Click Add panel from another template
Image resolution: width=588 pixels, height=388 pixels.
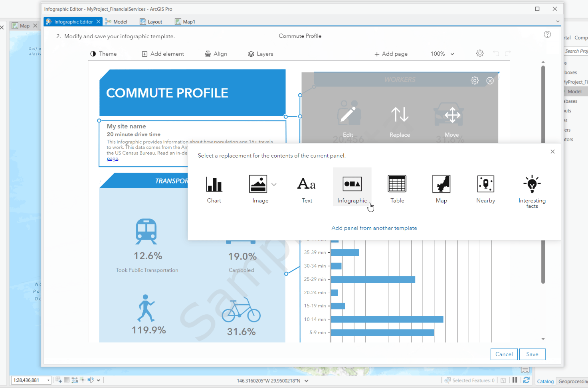coord(374,228)
